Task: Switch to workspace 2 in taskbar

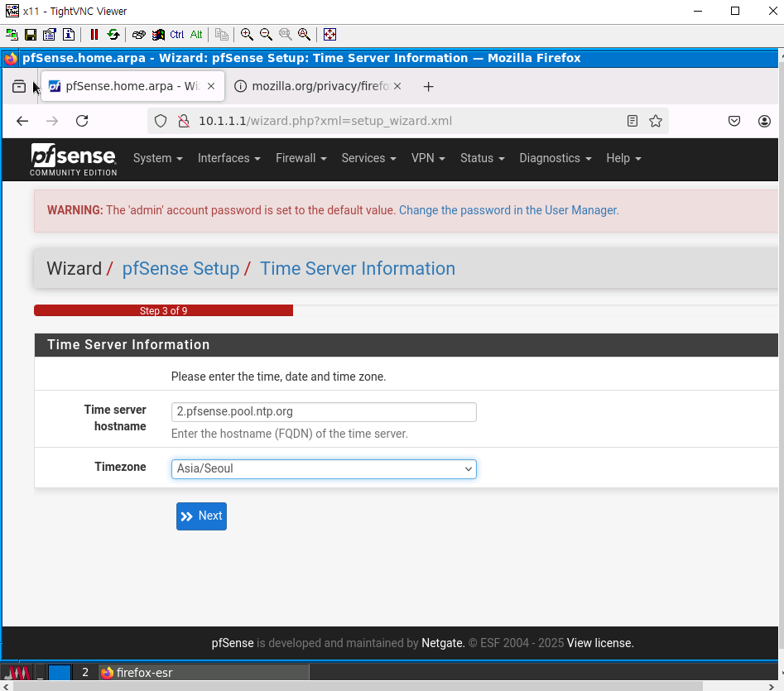Action: 85,673
